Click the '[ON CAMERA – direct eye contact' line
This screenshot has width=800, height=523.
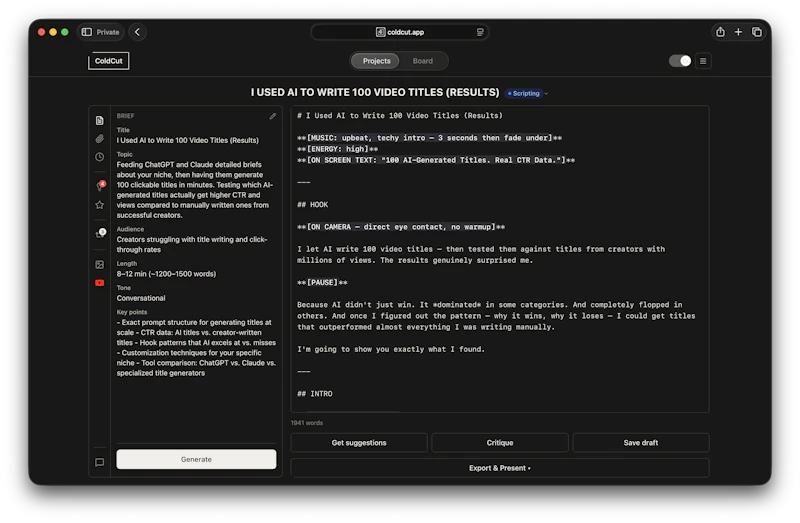401,227
